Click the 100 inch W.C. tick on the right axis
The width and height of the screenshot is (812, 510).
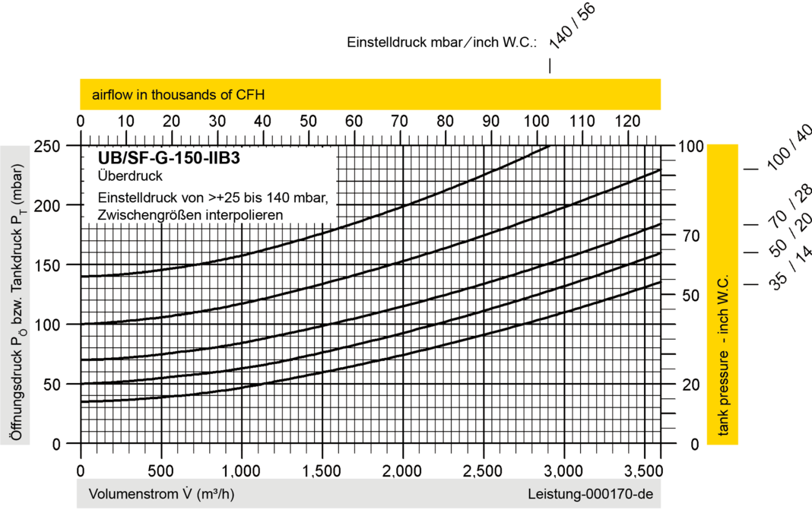pyautogui.click(x=691, y=146)
